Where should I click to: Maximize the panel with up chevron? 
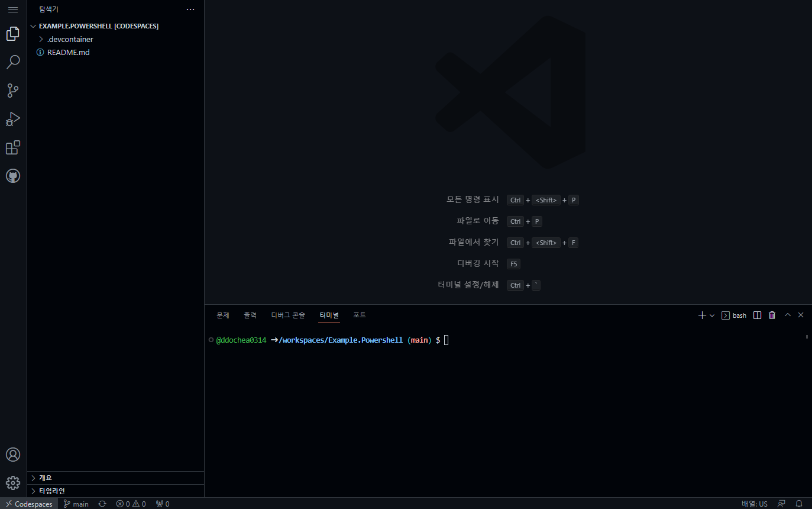788,315
